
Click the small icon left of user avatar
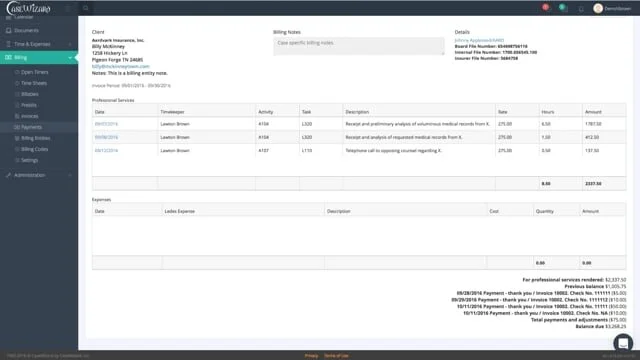coord(581,9)
